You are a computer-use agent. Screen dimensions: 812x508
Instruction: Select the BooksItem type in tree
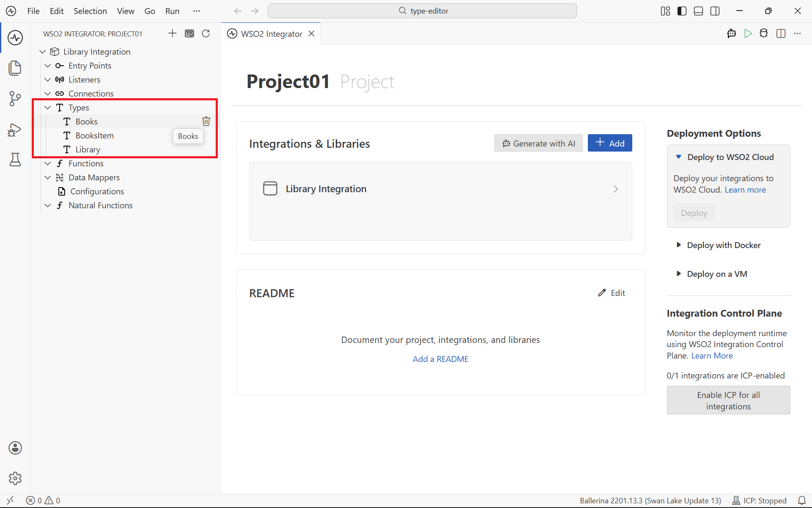94,135
